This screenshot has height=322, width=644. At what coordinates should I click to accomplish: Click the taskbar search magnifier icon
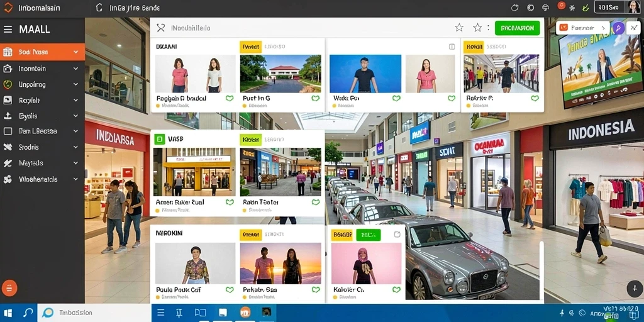28,313
